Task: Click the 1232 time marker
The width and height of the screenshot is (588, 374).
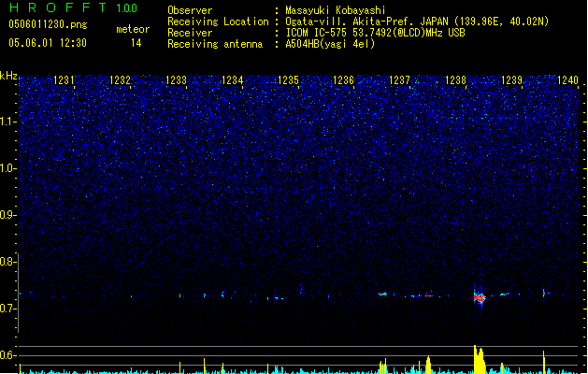Action: (x=120, y=80)
